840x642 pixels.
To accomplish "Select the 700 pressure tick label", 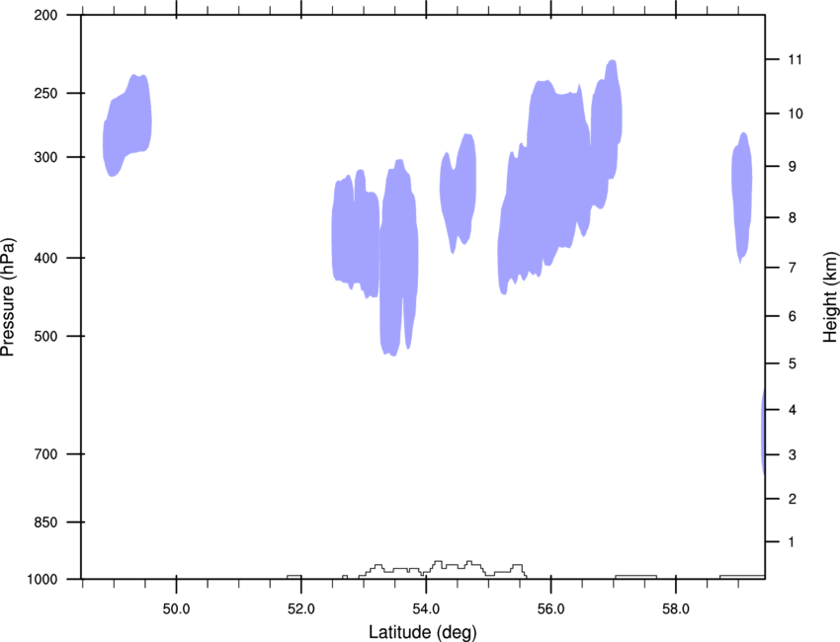I will pyautogui.click(x=45, y=454).
